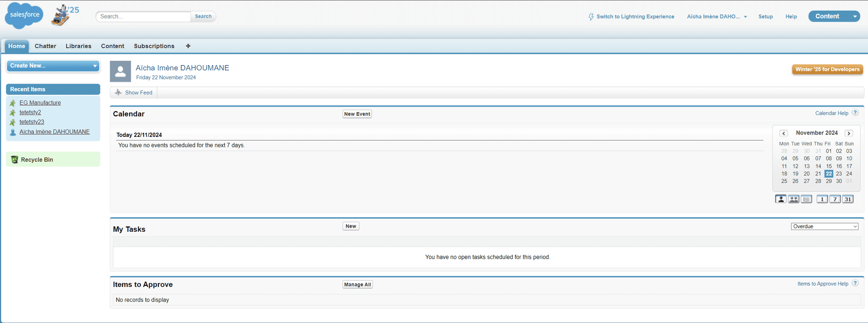Switch to multi-user calendar view
Screen dimensions: 868x323
pos(793,199)
